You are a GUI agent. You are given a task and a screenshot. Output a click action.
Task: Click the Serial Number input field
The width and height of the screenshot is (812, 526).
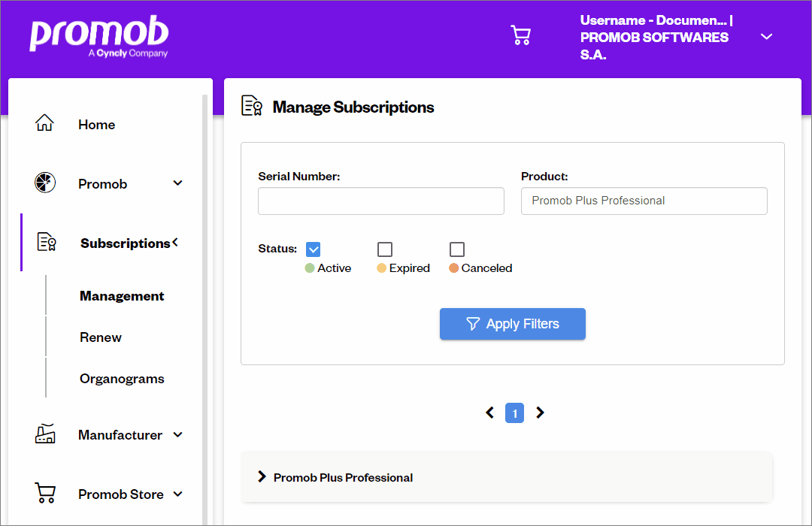coord(381,201)
